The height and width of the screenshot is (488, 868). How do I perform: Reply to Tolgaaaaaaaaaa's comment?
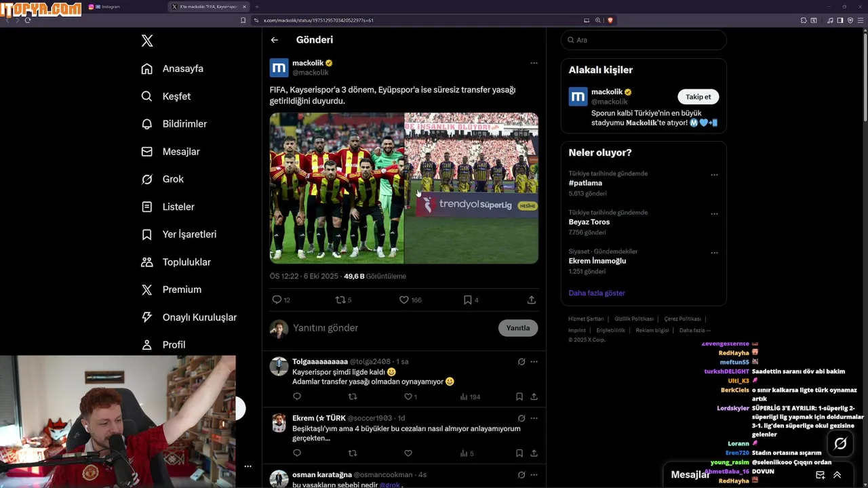(x=296, y=396)
